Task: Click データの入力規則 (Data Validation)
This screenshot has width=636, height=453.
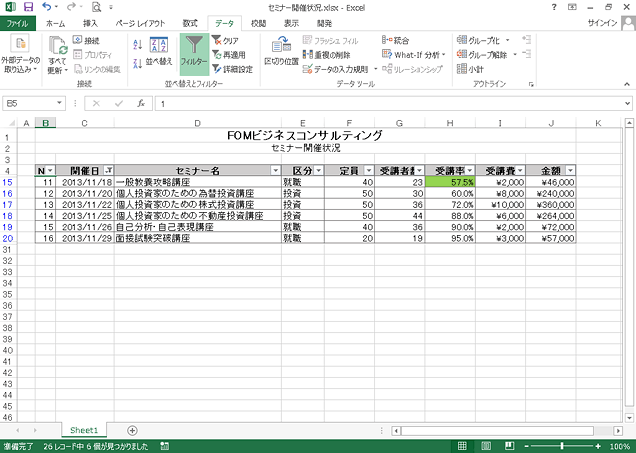Action: [335, 69]
